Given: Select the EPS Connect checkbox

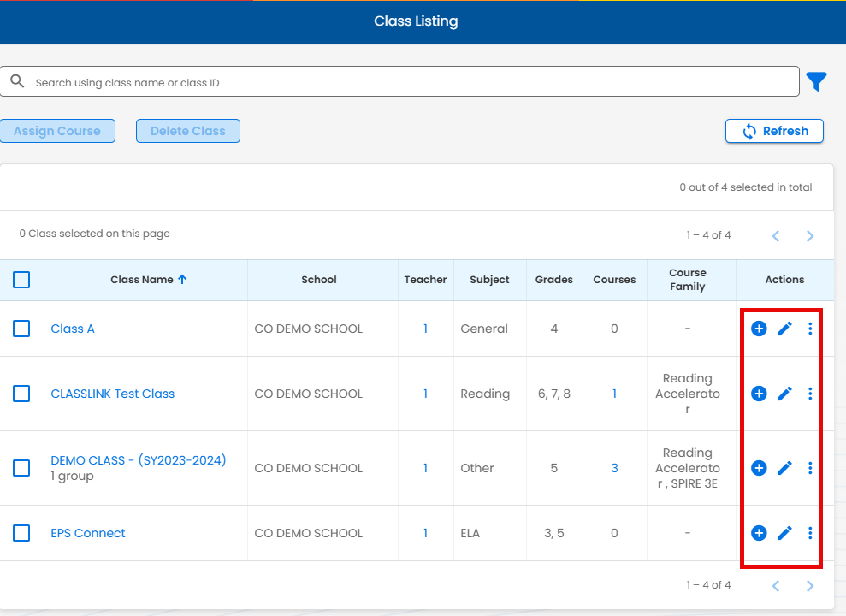Looking at the screenshot, I should pos(21,533).
